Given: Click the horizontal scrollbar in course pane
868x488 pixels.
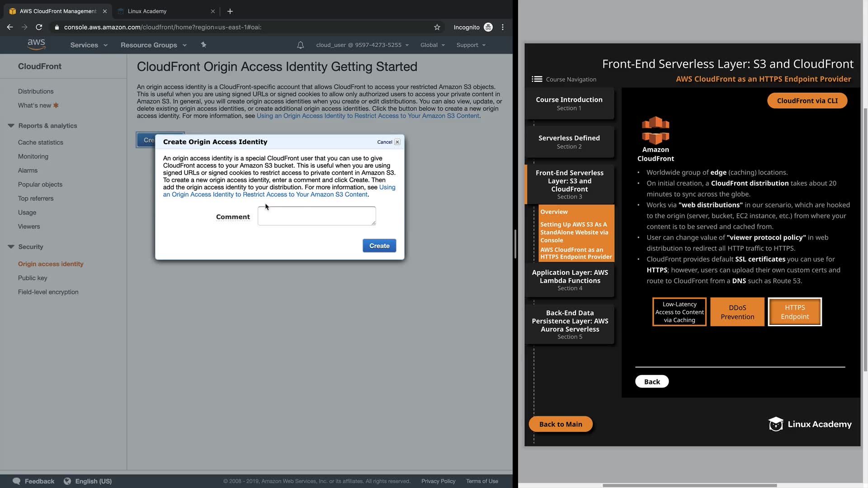Looking at the screenshot, I should pos(689,485).
